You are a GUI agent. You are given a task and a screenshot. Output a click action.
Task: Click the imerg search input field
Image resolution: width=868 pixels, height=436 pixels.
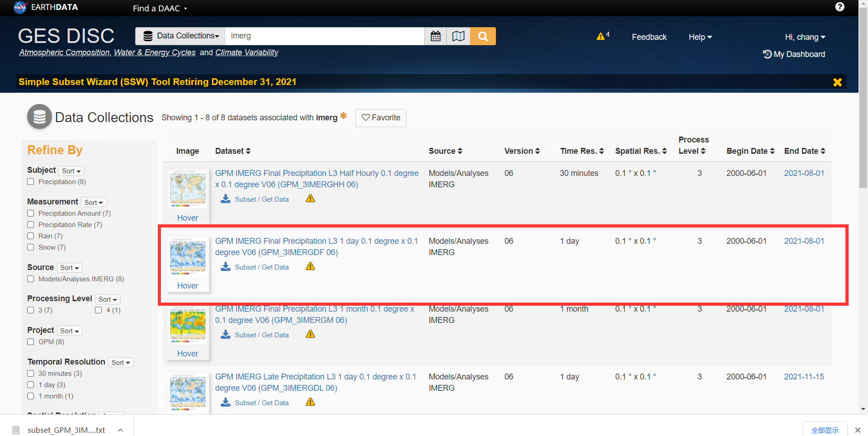tap(325, 36)
